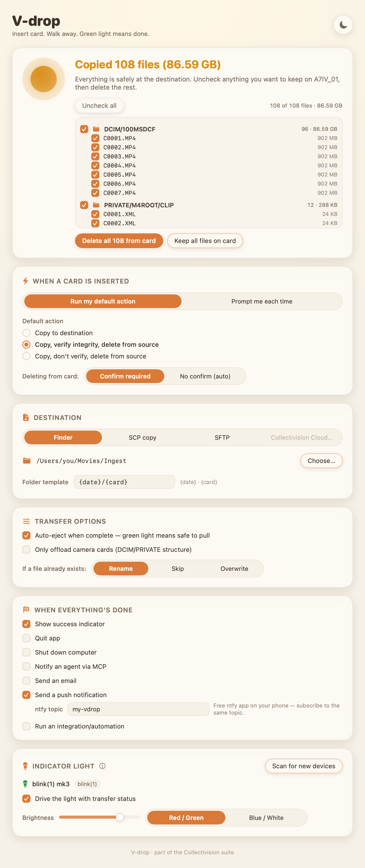Click the ntfy topic input field
The height and width of the screenshot is (868, 365).
138,709
